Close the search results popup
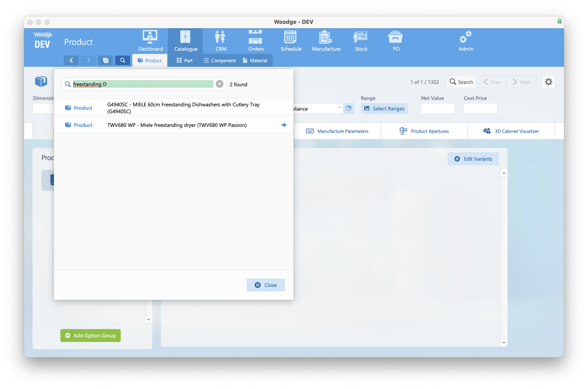 [x=266, y=285]
